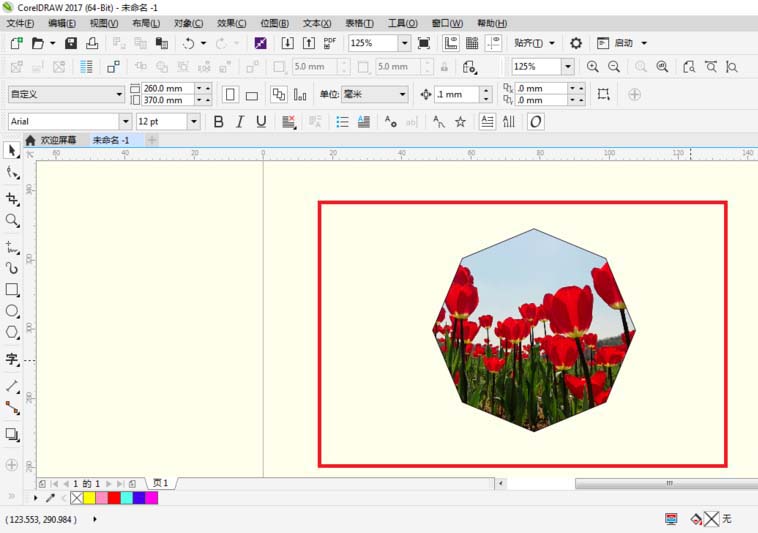Viewport: 758px width, 533px height.
Task: Click the Full-screen preview icon
Action: 423,43
